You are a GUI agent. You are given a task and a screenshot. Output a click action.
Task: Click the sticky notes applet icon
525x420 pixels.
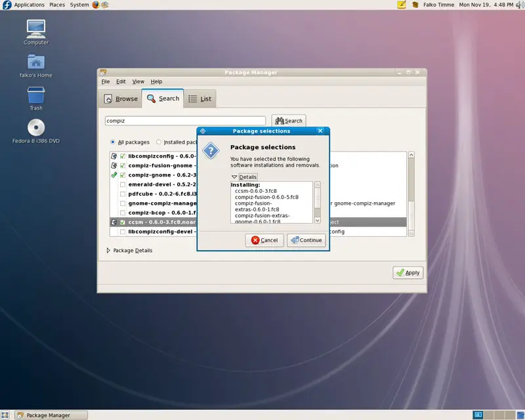pos(402,5)
